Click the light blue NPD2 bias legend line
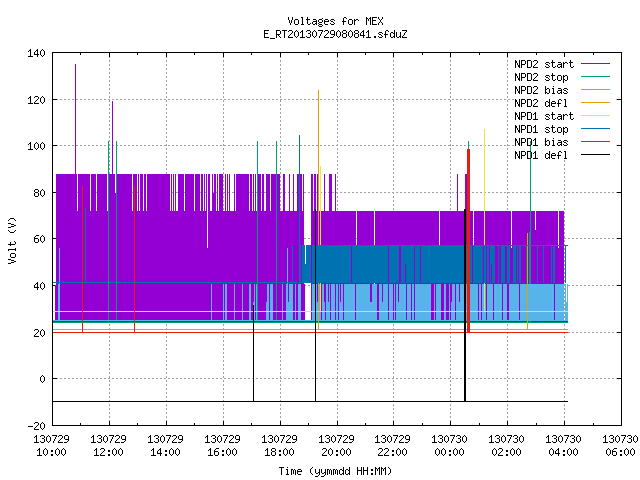 tap(595, 89)
